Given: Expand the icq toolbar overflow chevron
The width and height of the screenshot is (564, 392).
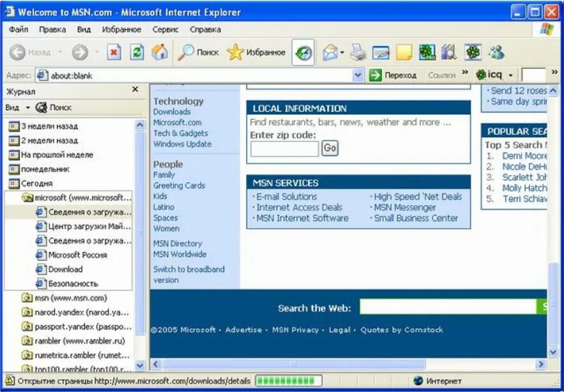Looking at the screenshot, I should point(554,72).
